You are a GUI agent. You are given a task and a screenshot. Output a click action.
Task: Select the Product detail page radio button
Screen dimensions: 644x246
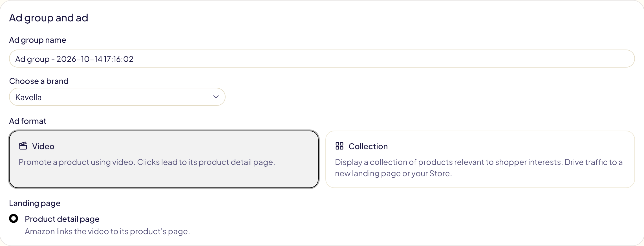click(x=14, y=218)
